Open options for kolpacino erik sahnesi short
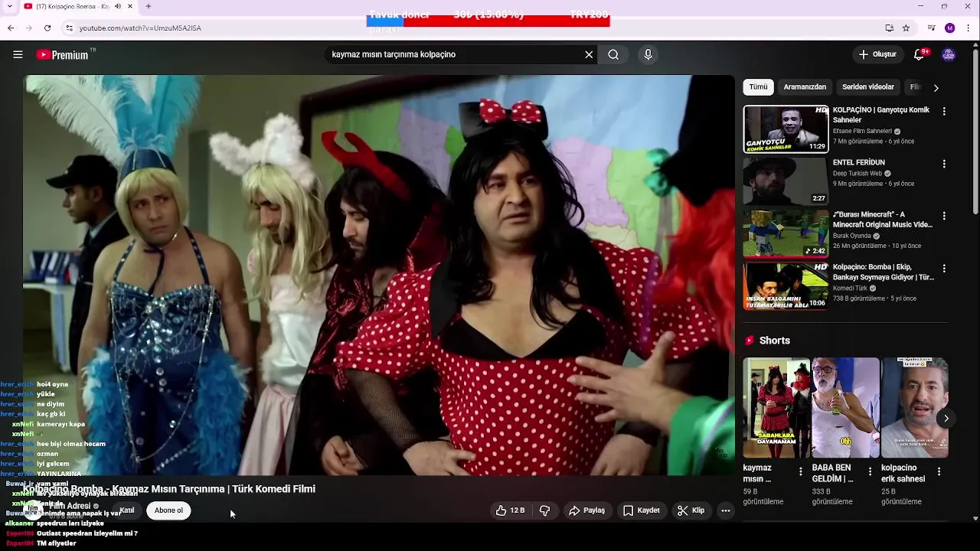 pyautogui.click(x=939, y=471)
